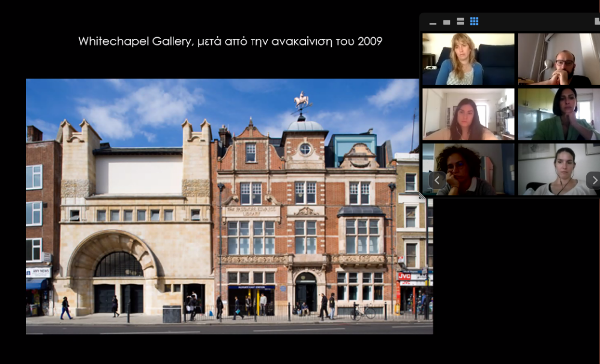
Task: Select video of woman in white top
Action: tap(559, 169)
